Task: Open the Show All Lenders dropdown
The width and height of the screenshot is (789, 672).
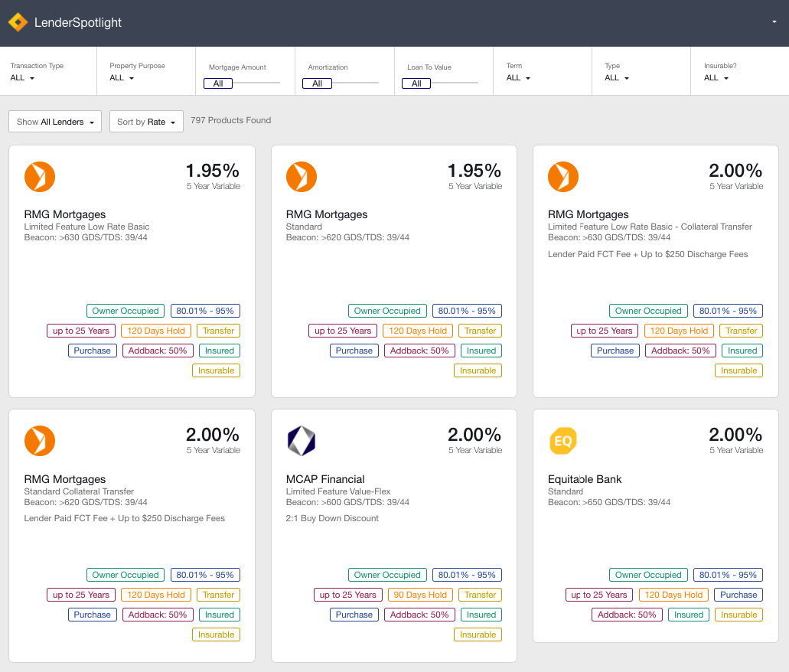Action: tap(55, 122)
